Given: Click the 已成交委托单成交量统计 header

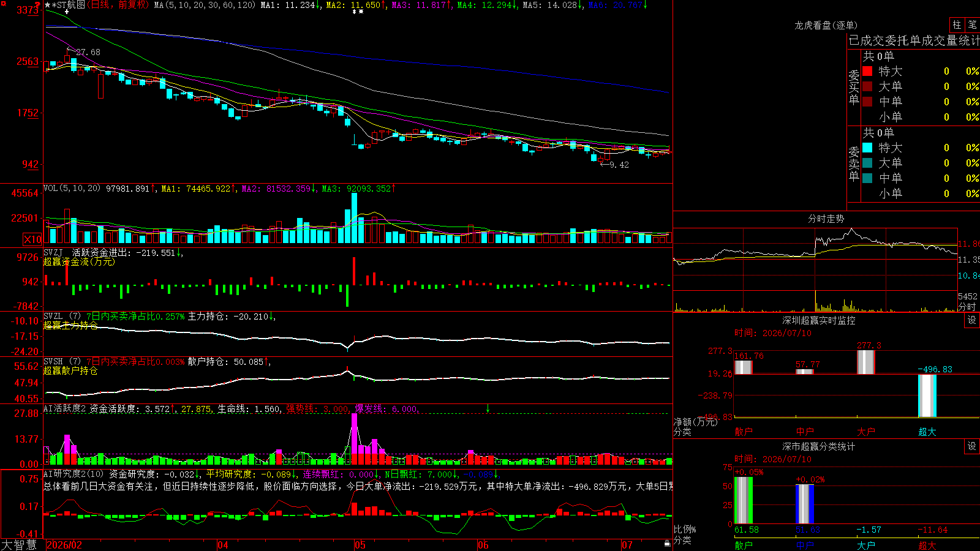Looking at the screenshot, I should (x=914, y=40).
